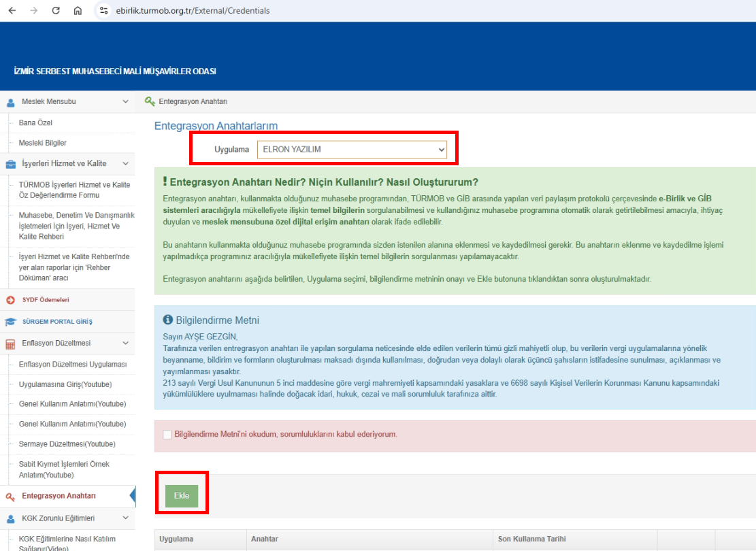The image size is (756, 551).
Task: Click the site info icon in address bar
Action: pyautogui.click(x=103, y=11)
